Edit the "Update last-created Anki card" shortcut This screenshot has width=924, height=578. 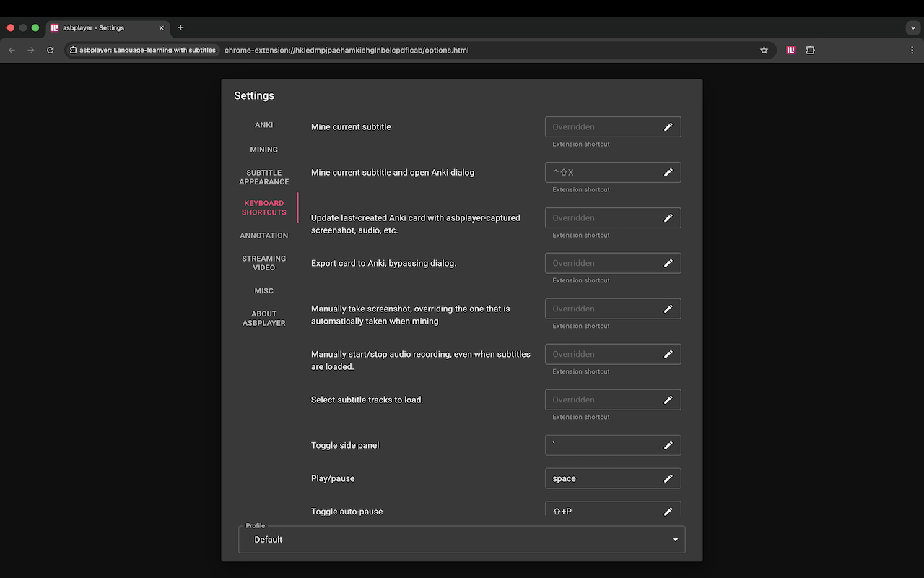click(668, 217)
